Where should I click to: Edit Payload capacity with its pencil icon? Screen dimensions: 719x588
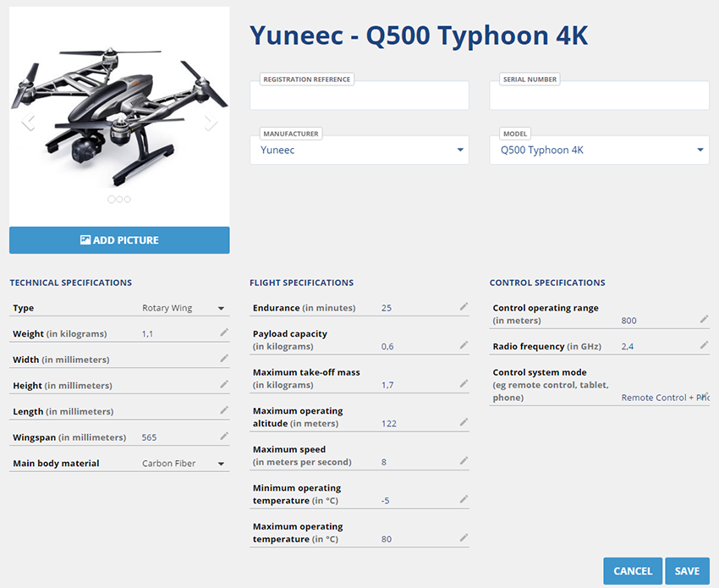click(x=464, y=345)
